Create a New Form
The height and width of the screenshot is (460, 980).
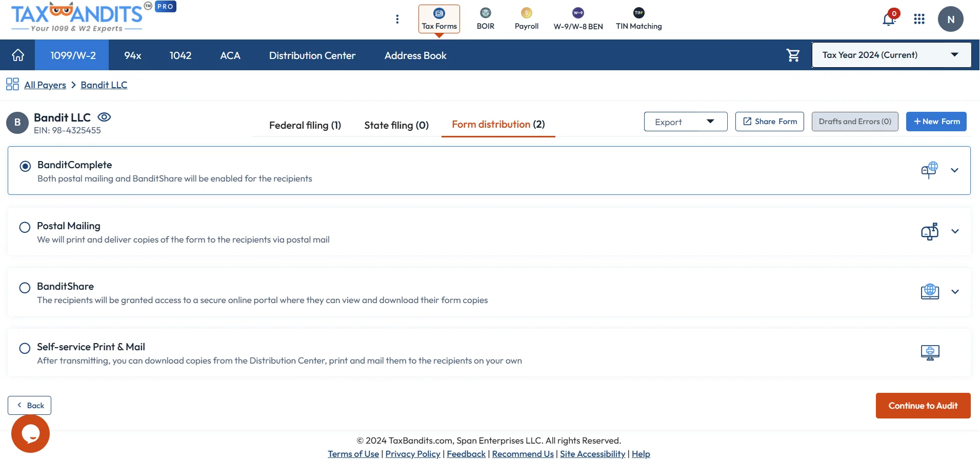pyautogui.click(x=936, y=122)
